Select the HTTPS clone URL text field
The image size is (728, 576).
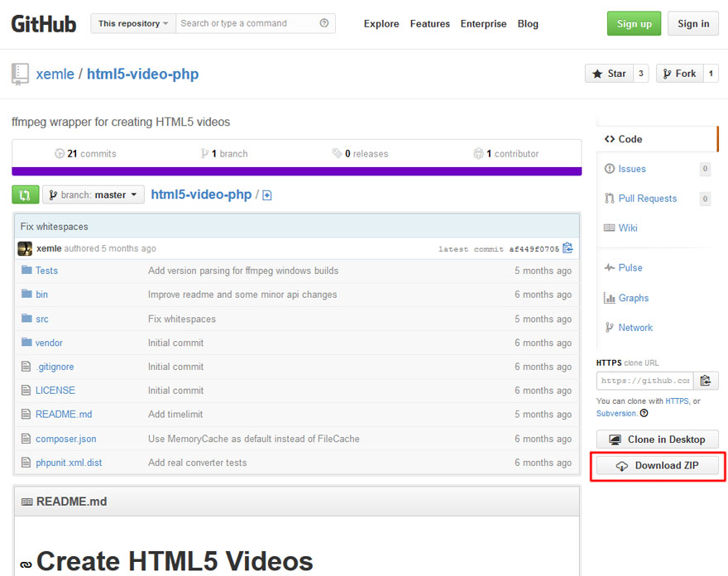(645, 381)
